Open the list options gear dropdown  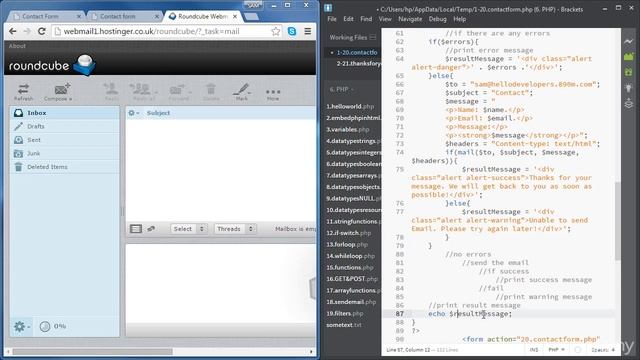[134, 113]
